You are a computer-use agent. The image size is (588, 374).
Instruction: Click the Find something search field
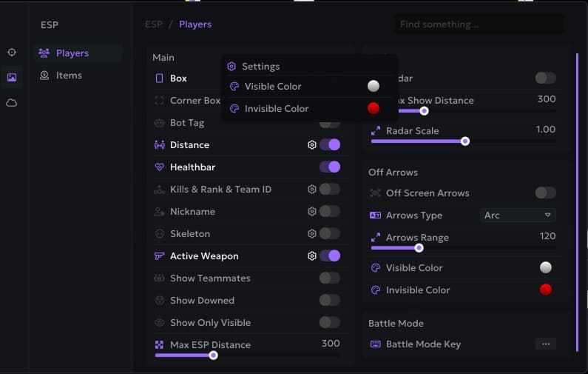477,24
